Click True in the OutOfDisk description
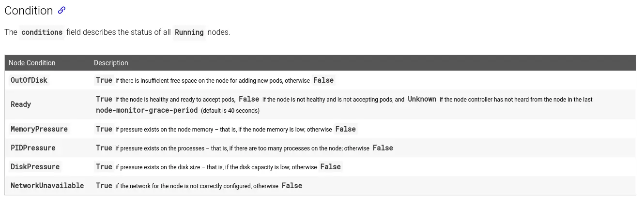Image resolution: width=644 pixels, height=207 pixels. (104, 80)
